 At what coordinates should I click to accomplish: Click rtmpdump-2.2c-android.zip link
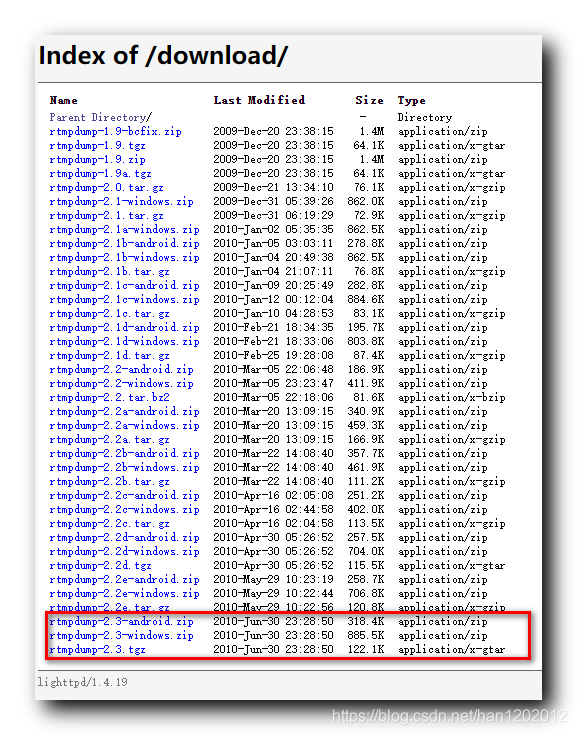(x=124, y=495)
